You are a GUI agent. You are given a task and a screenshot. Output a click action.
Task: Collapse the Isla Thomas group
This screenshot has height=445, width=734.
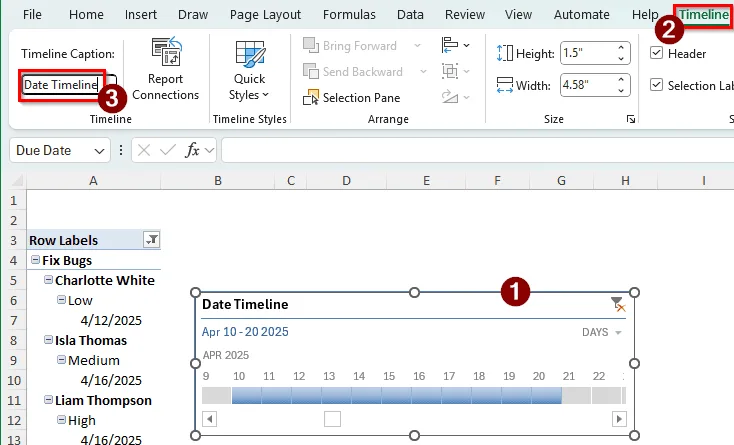pos(48,340)
